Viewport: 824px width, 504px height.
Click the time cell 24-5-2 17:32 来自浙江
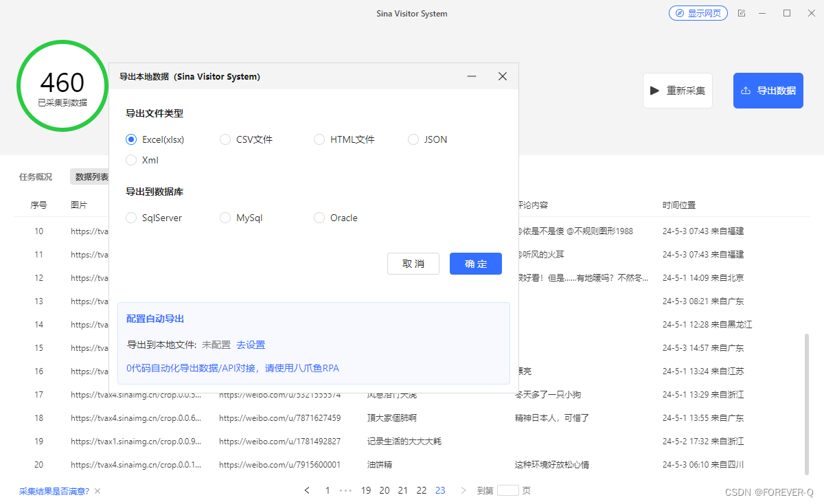point(703,441)
